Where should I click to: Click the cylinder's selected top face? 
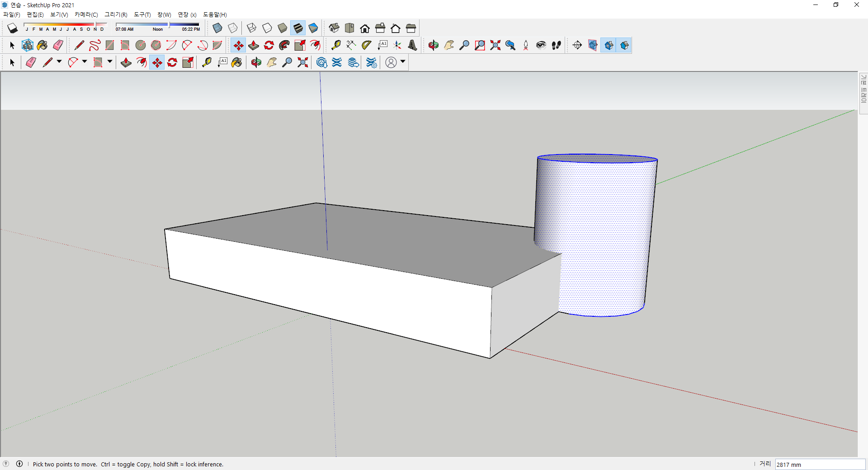597,158
